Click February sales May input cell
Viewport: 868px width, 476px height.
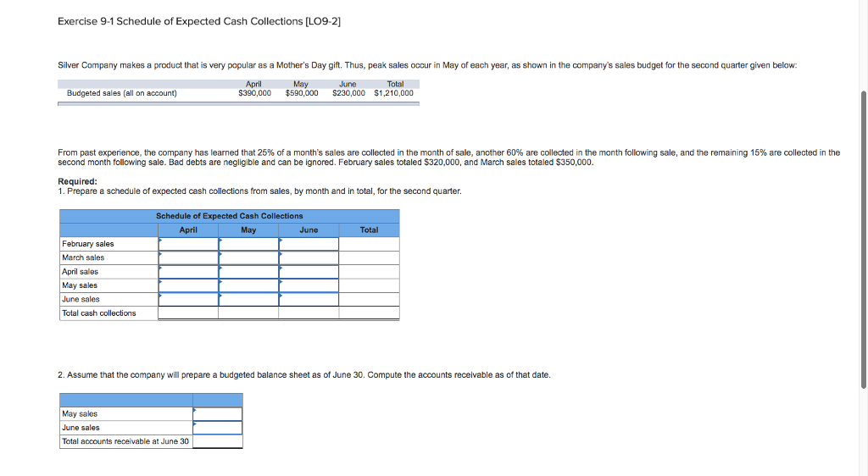pyautogui.click(x=248, y=244)
